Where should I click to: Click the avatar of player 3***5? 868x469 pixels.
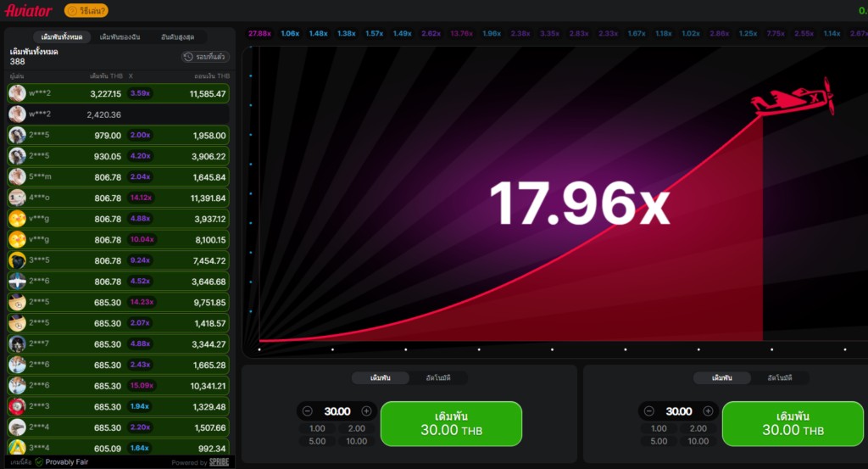(x=17, y=260)
